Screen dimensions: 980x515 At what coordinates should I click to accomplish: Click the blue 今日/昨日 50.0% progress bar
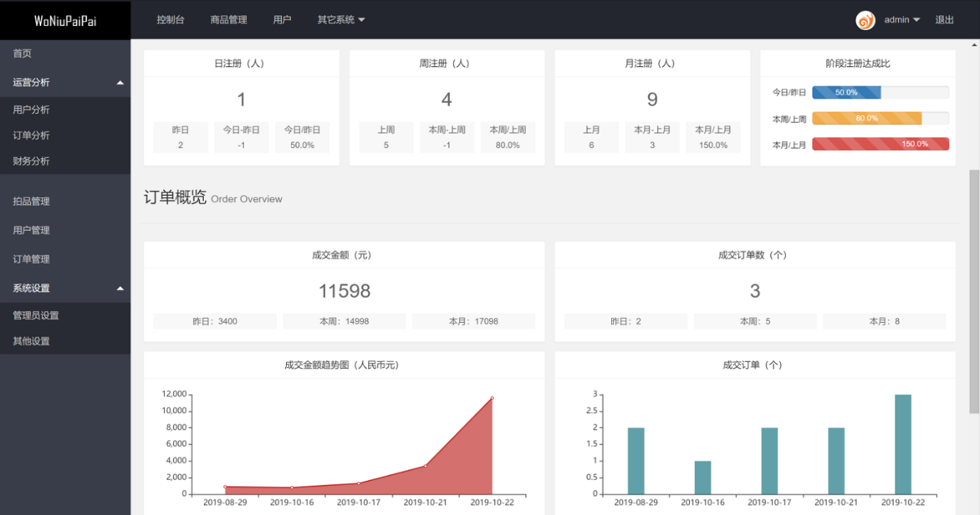click(847, 92)
